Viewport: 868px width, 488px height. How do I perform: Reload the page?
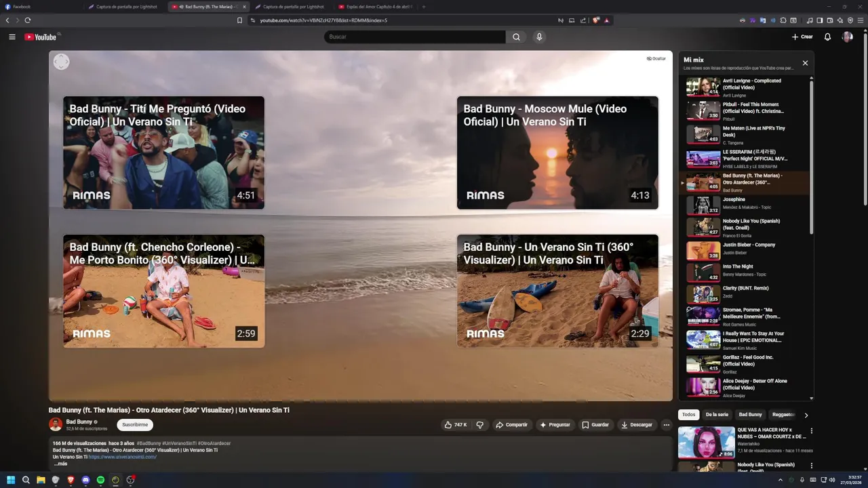click(28, 20)
